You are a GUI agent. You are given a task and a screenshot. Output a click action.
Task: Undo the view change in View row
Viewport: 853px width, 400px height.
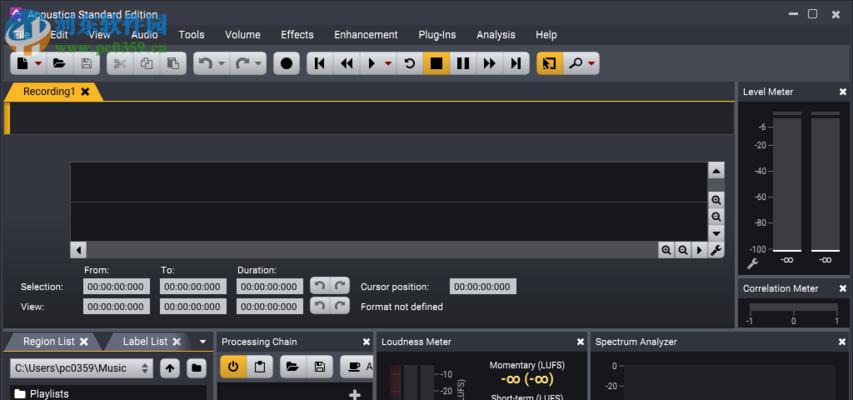coord(320,306)
